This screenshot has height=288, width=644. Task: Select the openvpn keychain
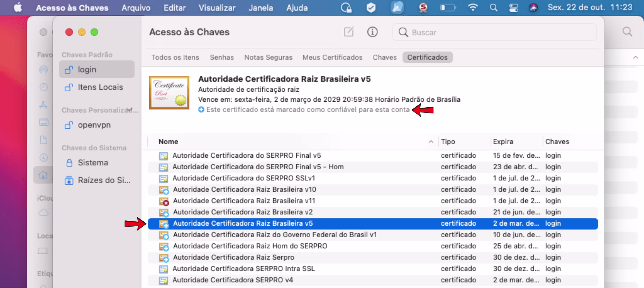[97, 125]
